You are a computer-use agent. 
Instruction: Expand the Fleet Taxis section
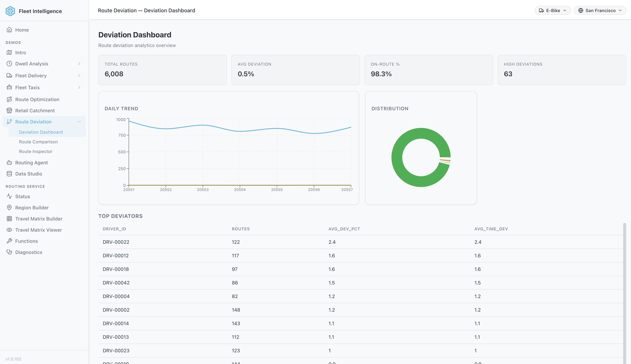coord(79,87)
